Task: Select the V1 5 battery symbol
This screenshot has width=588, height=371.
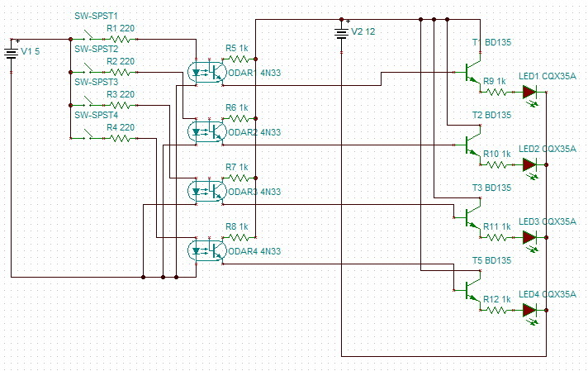Action: (12, 54)
